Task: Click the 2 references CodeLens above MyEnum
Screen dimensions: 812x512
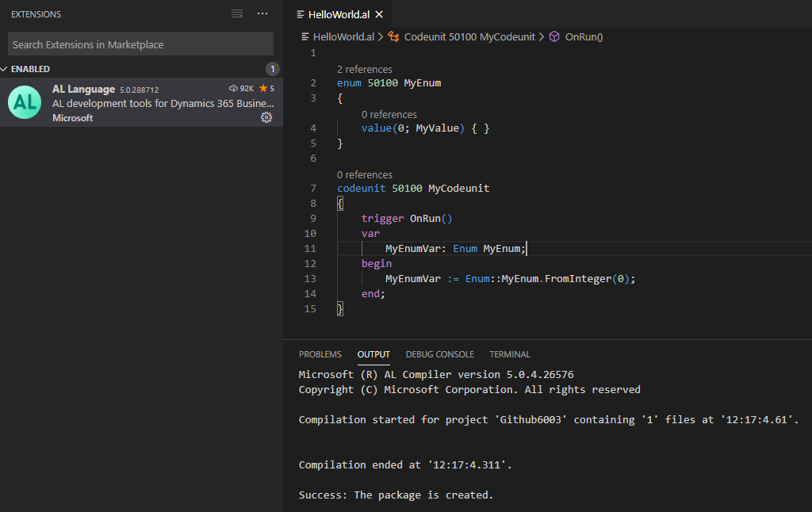Action: [x=365, y=69]
